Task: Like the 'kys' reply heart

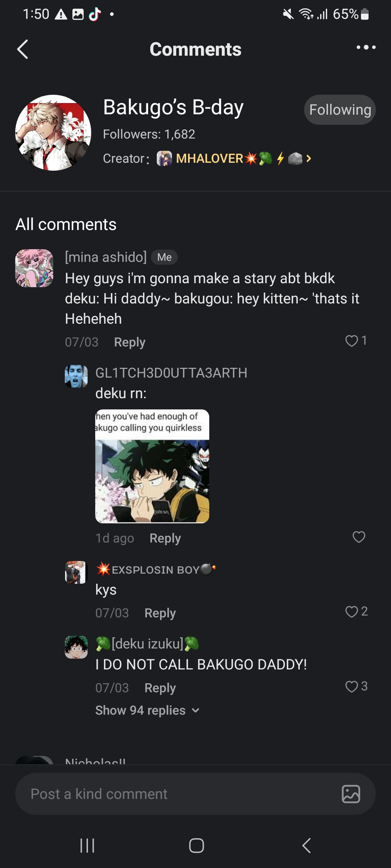Action: coord(352,612)
